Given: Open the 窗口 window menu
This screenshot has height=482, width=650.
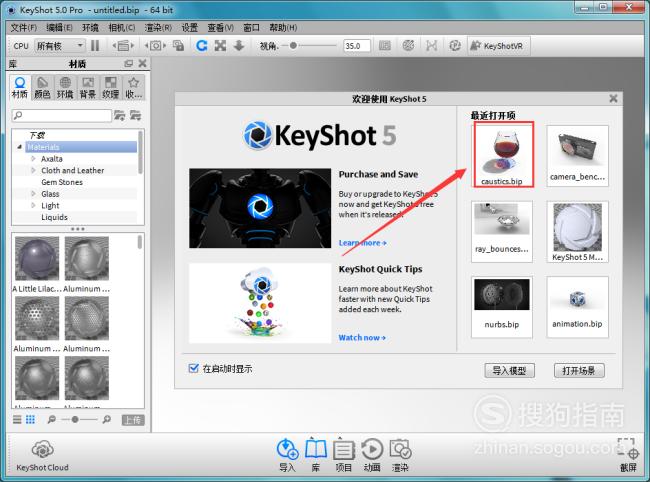Looking at the screenshot, I should pos(251,28).
